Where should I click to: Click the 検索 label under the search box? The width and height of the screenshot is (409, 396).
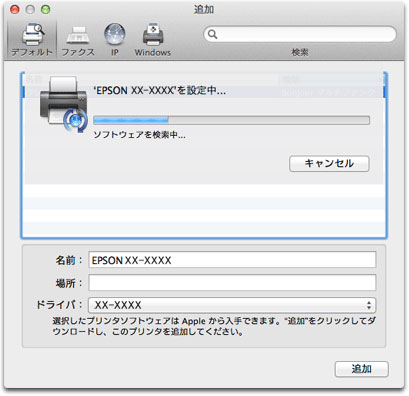click(300, 52)
